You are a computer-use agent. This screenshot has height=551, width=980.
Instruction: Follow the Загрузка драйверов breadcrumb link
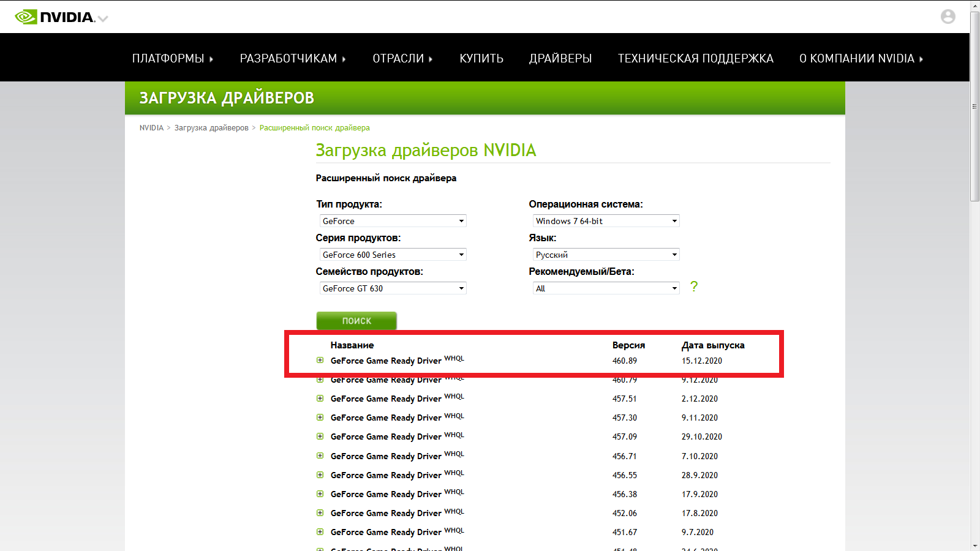tap(211, 128)
